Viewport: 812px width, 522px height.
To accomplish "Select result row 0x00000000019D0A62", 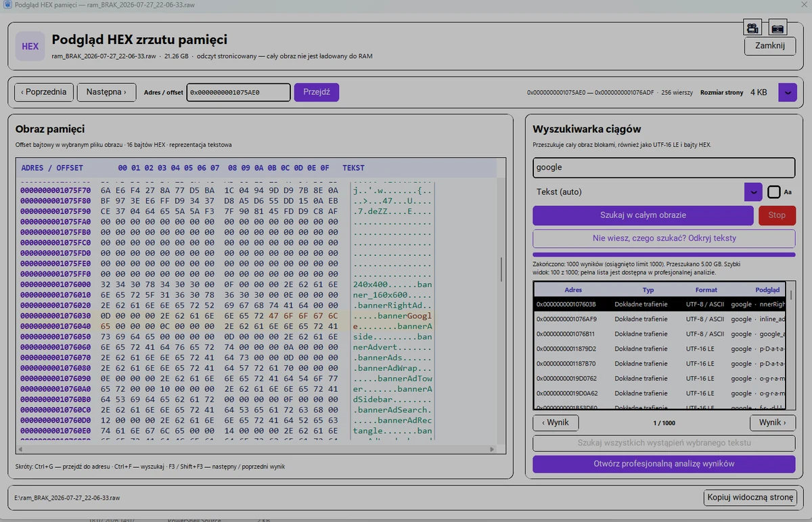I will (660, 393).
